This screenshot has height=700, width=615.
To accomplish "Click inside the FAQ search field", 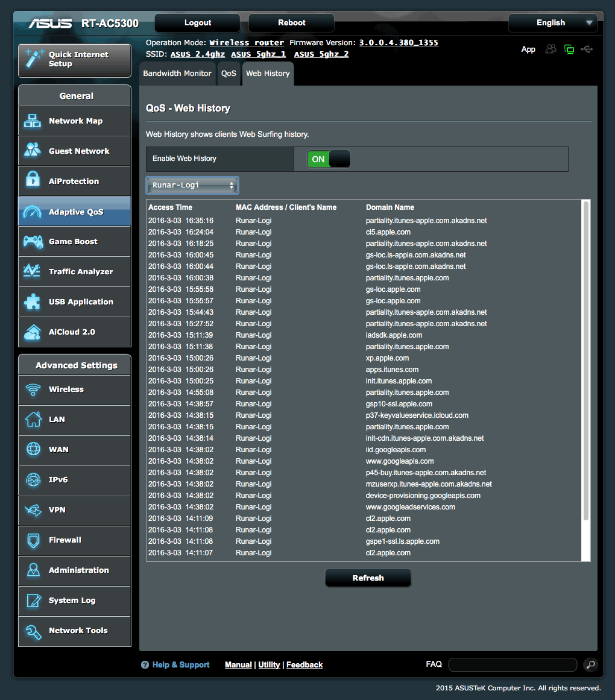I will click(512, 664).
